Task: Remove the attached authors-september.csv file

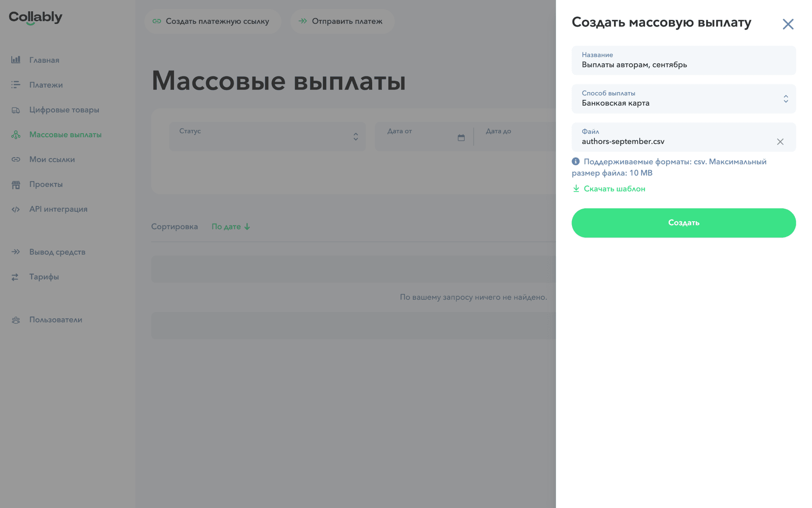Action: pos(780,142)
